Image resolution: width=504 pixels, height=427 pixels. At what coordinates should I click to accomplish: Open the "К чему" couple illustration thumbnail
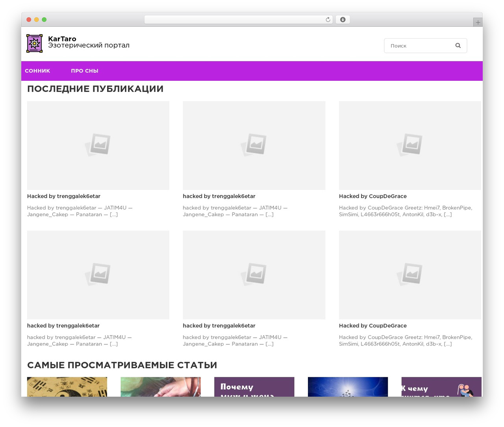coord(441,387)
